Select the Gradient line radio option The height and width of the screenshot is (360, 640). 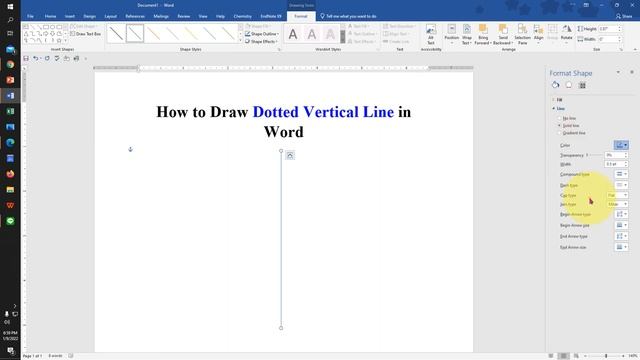coord(560,133)
